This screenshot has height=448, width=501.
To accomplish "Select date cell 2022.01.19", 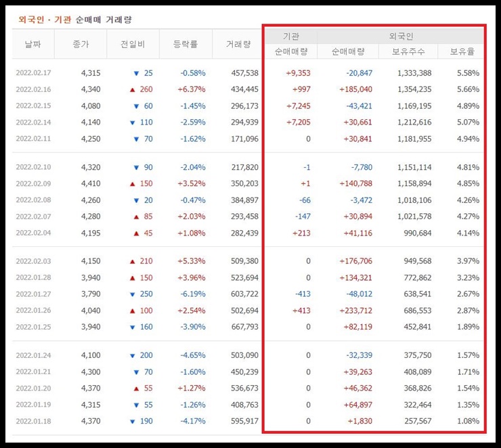I will (x=34, y=405).
